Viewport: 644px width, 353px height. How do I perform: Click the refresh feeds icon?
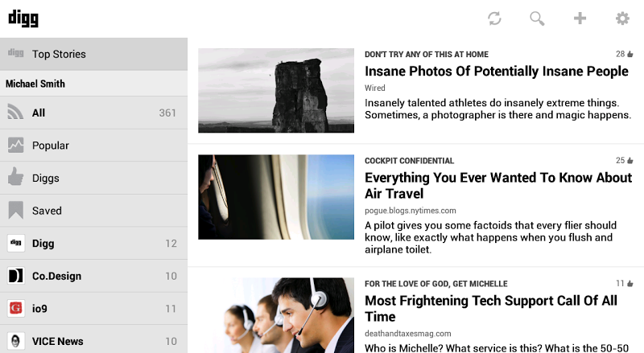[494, 18]
